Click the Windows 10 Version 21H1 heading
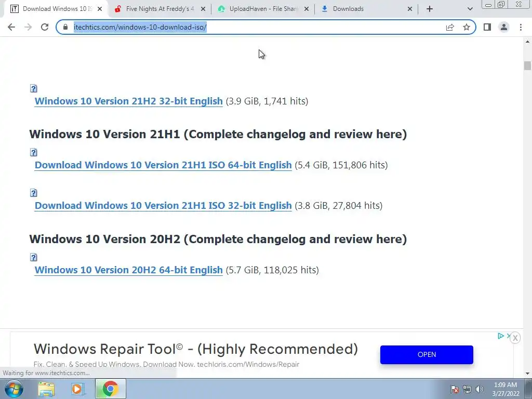The width and height of the screenshot is (532, 399). pos(218,134)
